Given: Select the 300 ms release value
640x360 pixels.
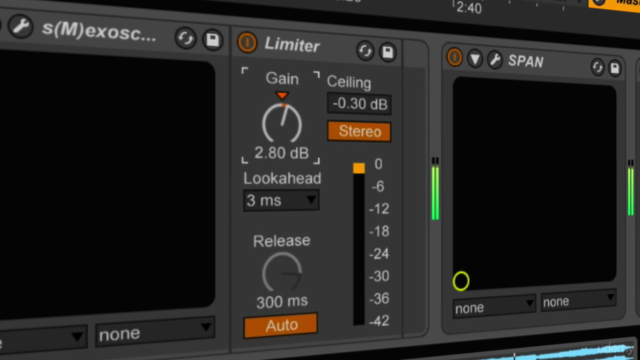Looking at the screenshot, I should pos(282,302).
